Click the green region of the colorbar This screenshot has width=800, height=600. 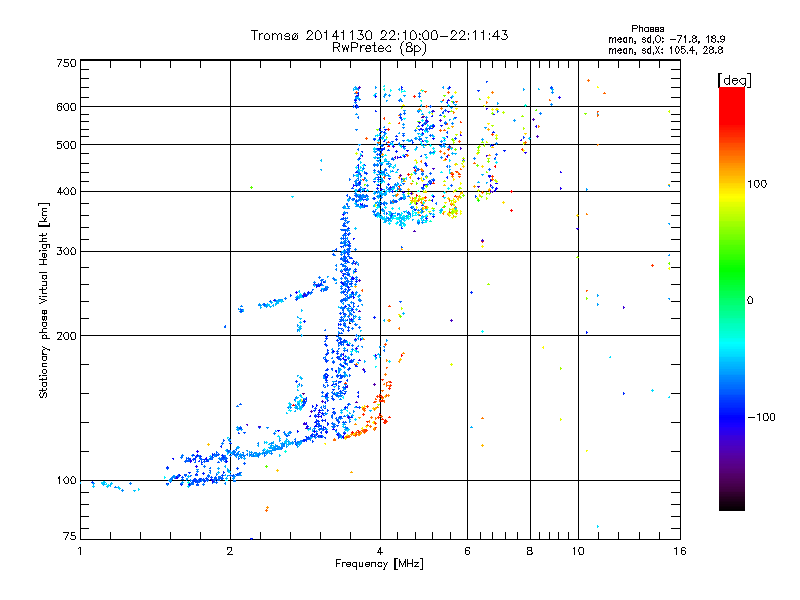pyautogui.click(x=732, y=270)
